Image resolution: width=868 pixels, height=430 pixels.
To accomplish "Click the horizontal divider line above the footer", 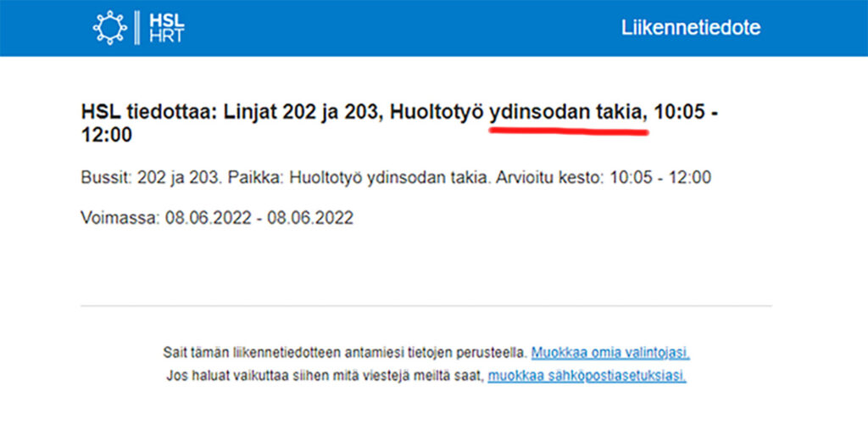I will [x=426, y=305].
